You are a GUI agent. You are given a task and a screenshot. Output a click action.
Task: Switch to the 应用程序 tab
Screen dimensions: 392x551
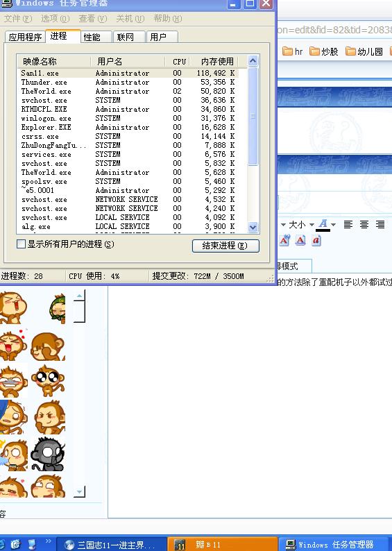pyautogui.click(x=25, y=37)
